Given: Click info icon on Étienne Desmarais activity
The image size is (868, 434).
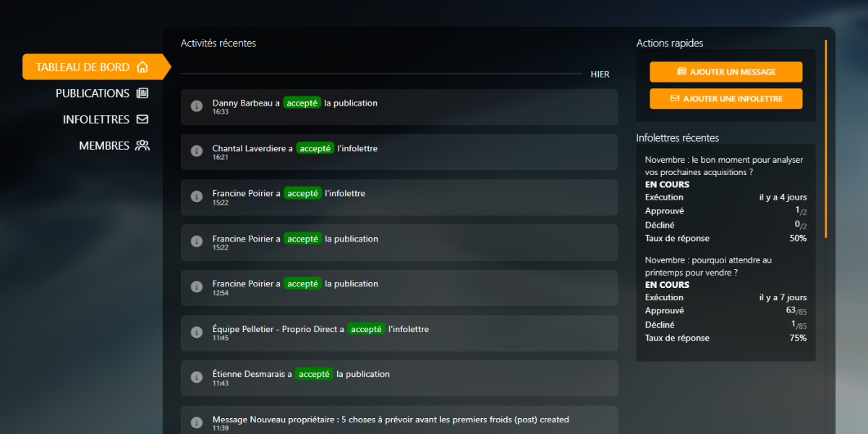Looking at the screenshot, I should [196, 378].
